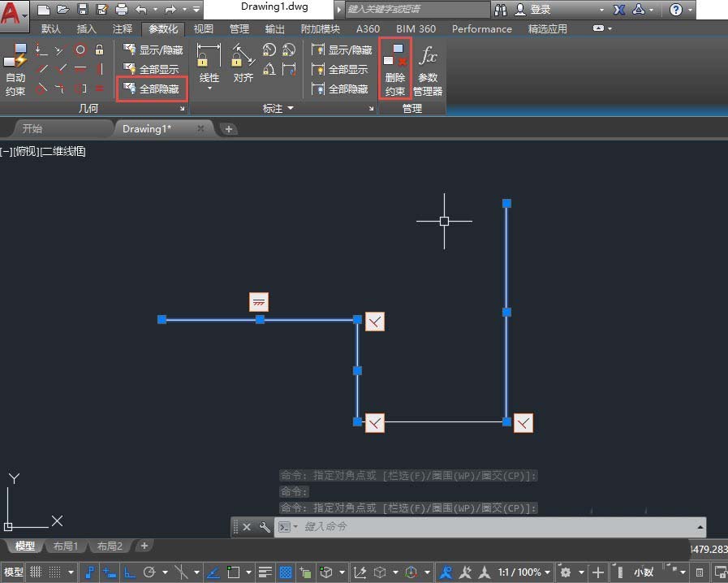Toggle polar tracking in status bar
This screenshot has height=583, width=728.
pyautogui.click(x=149, y=572)
